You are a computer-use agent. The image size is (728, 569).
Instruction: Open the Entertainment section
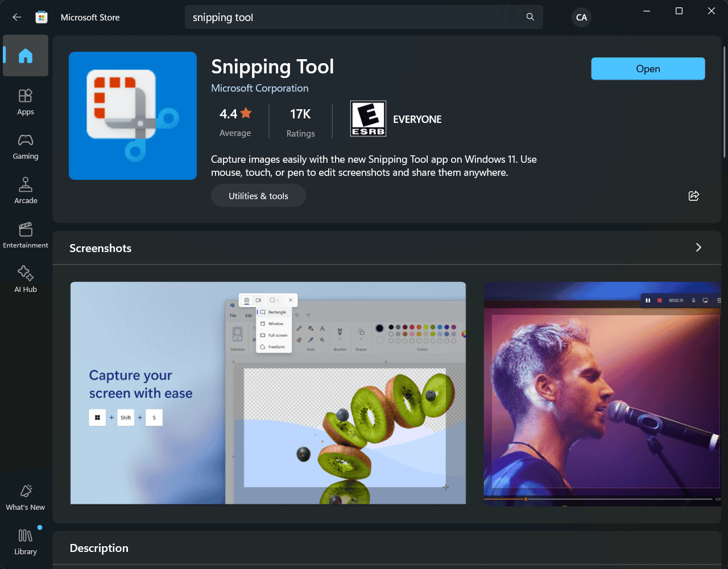pyautogui.click(x=26, y=236)
